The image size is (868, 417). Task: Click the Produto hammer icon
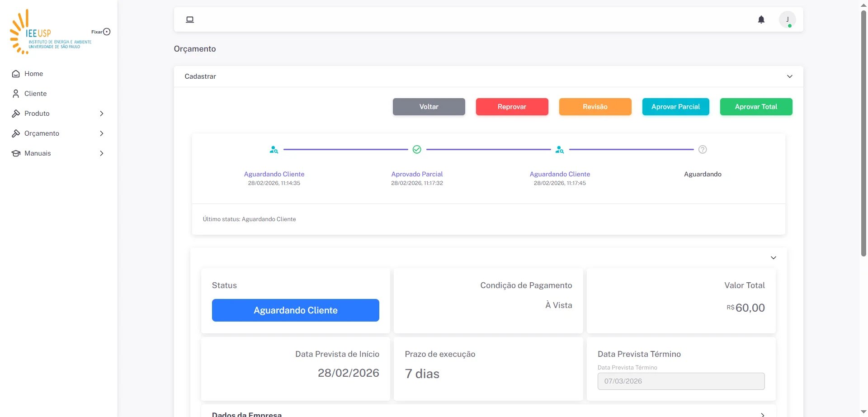click(x=16, y=114)
